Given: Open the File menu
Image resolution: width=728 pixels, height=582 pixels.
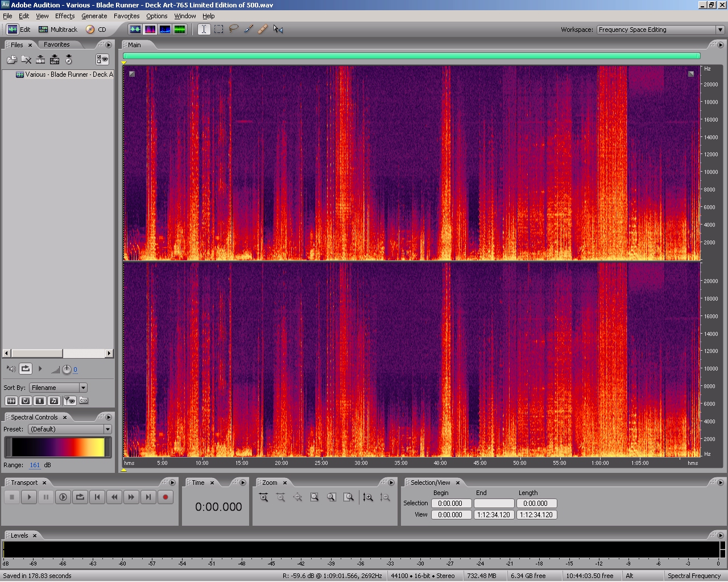Looking at the screenshot, I should 7,16.
